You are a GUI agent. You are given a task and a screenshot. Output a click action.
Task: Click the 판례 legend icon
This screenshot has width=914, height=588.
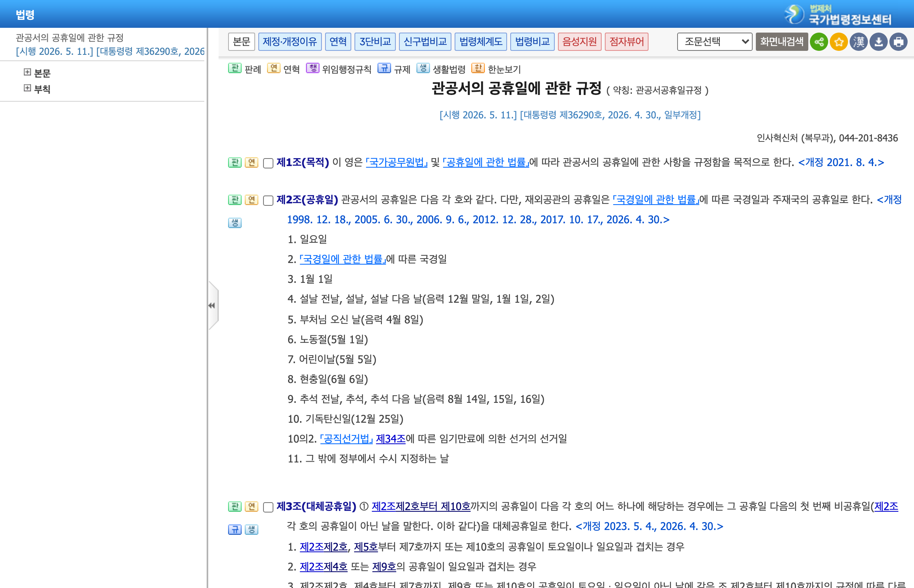point(235,68)
